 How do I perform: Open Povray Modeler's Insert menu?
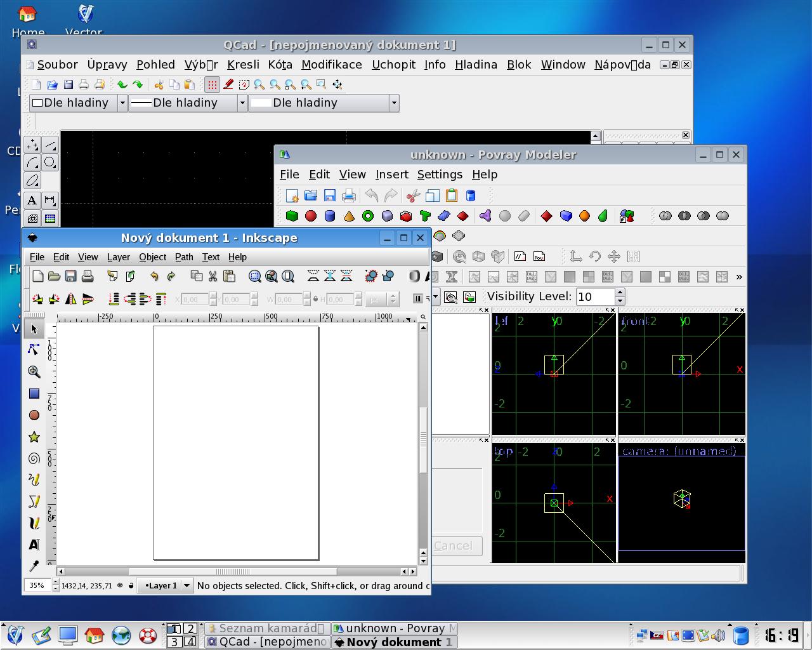coord(391,175)
